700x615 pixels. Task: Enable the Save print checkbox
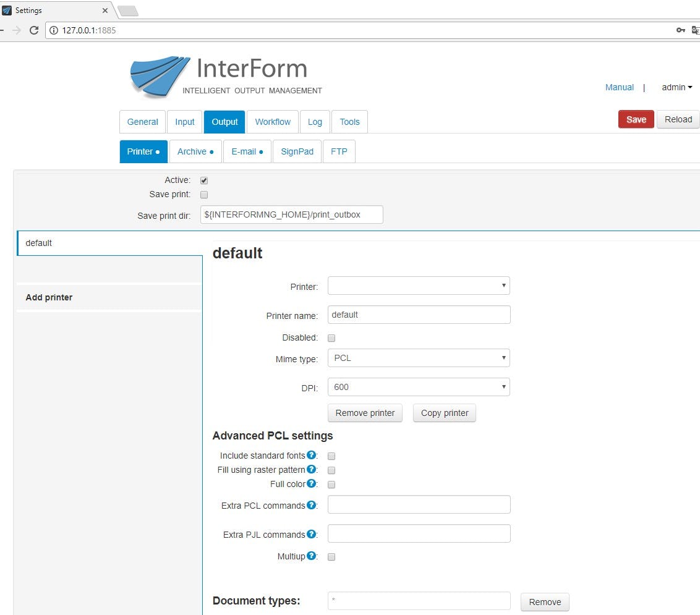[204, 194]
